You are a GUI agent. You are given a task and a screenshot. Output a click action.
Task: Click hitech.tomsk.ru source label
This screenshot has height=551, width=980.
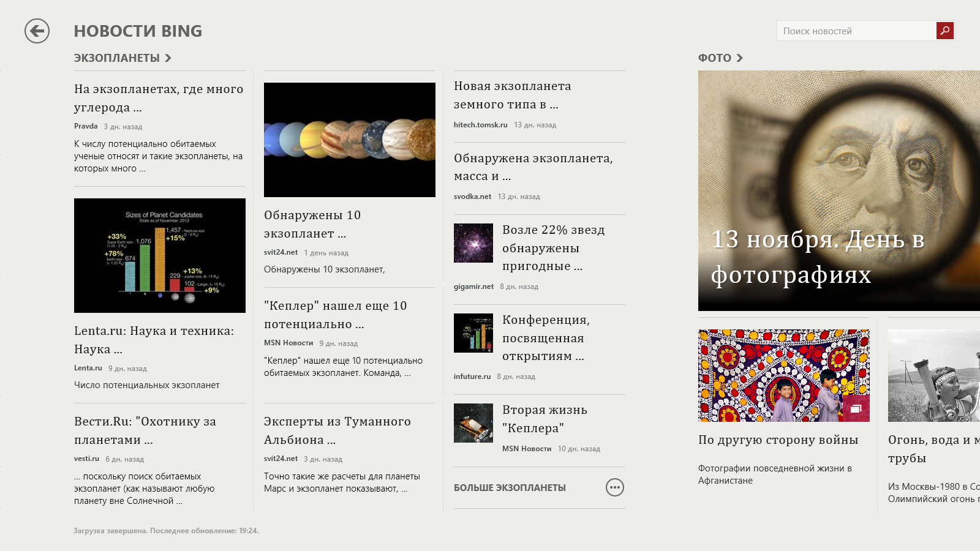click(x=480, y=124)
